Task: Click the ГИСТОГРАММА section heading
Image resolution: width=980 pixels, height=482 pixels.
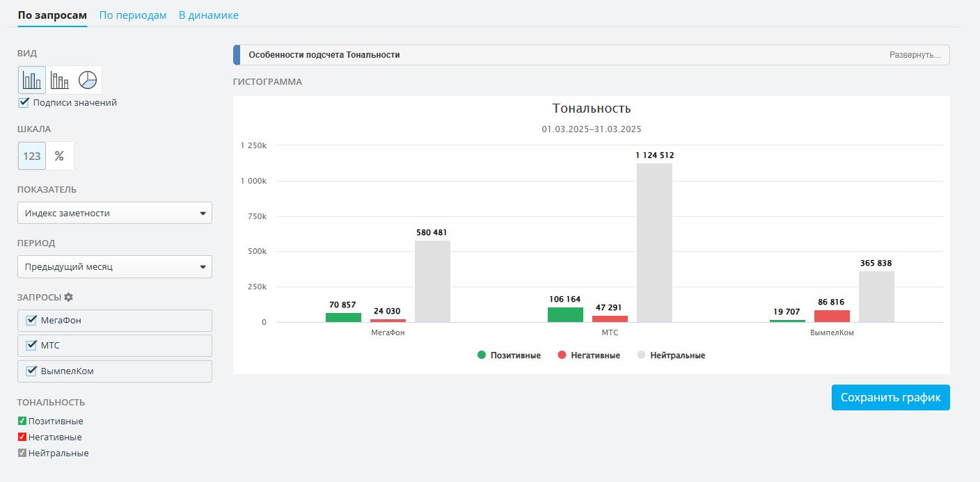Action: click(267, 81)
